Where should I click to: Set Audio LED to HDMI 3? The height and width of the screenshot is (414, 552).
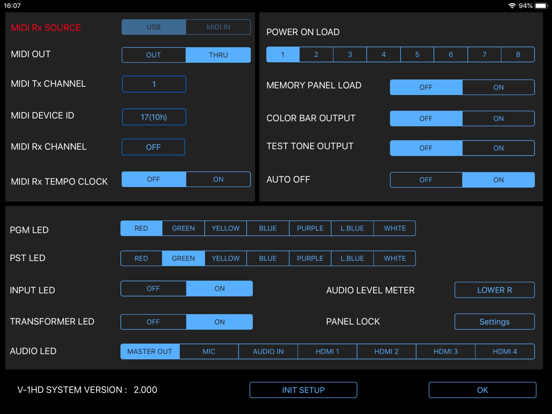pyautogui.click(x=446, y=351)
